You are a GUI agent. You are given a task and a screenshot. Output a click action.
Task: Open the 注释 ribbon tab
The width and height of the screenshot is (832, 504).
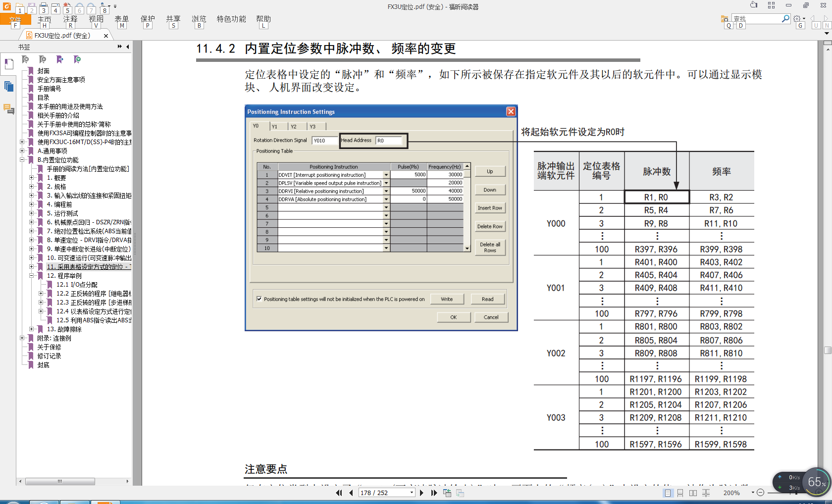[x=70, y=19]
